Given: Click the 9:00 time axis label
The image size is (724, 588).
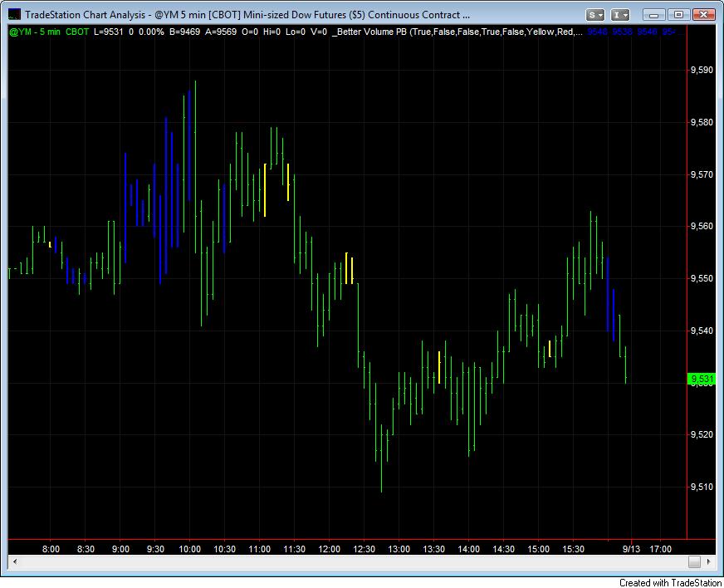Looking at the screenshot, I should point(120,549).
